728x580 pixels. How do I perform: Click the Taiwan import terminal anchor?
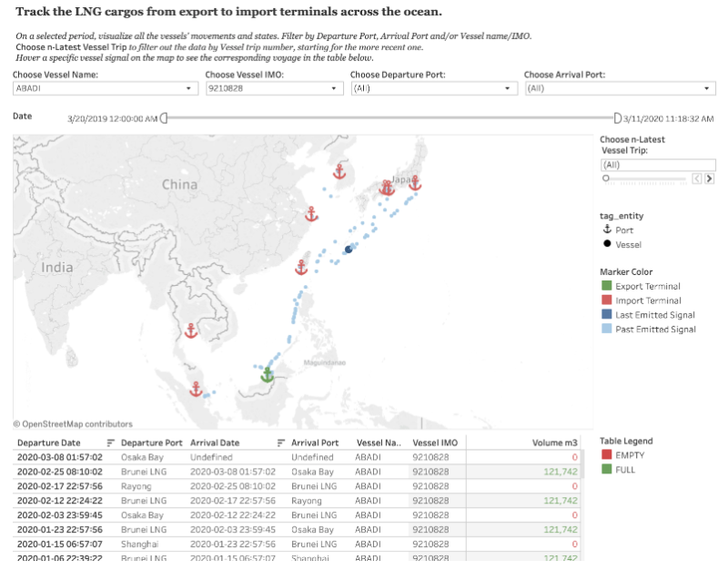[301, 267]
